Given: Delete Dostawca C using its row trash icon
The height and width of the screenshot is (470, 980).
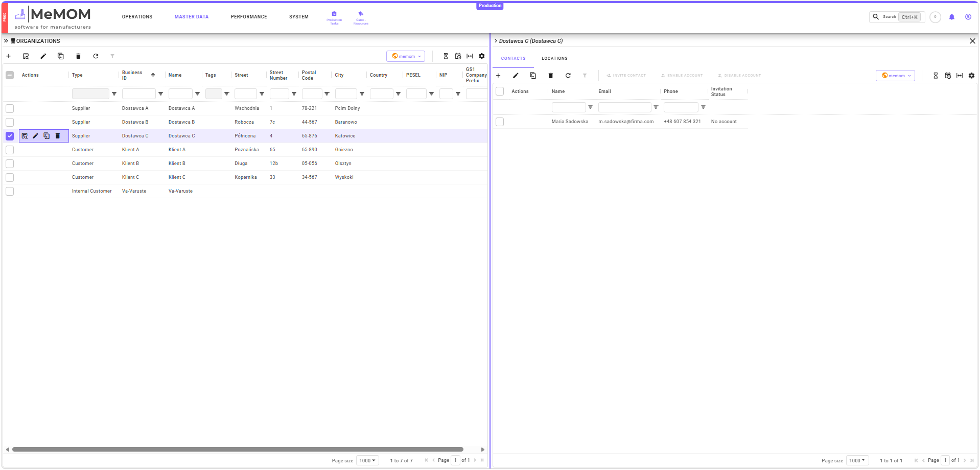Looking at the screenshot, I should 58,136.
